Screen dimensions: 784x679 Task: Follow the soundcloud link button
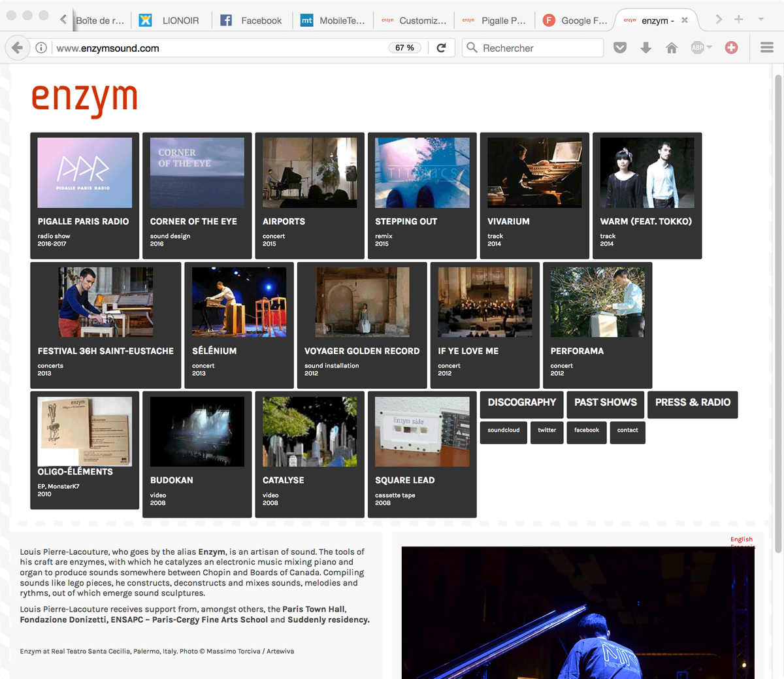504,432
